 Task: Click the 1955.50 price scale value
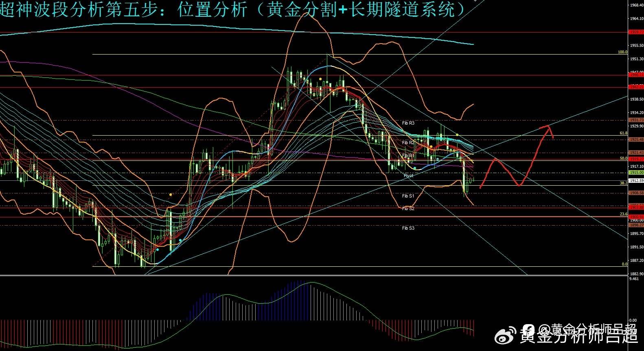636,46
